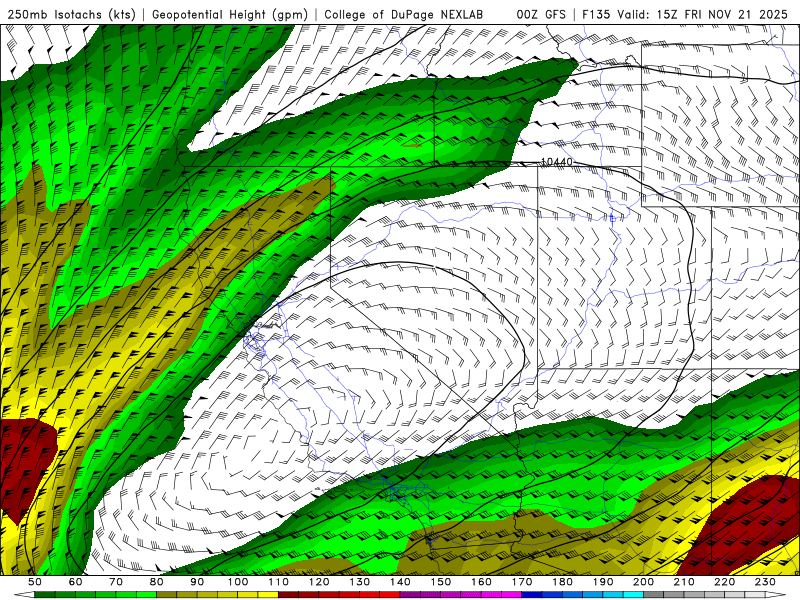The width and height of the screenshot is (800, 600).
Task: Click the '50' value on the color scale
Action: [x=35, y=582]
